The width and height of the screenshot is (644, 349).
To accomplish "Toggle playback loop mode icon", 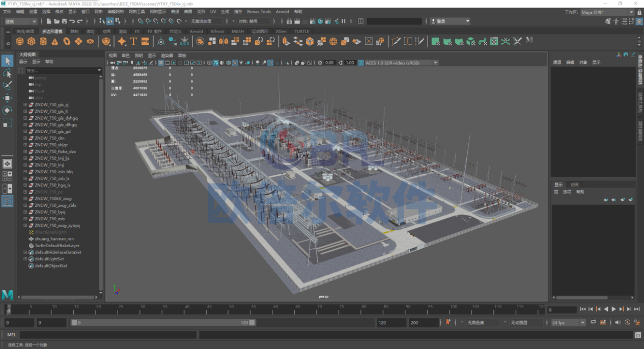I will tap(593, 323).
